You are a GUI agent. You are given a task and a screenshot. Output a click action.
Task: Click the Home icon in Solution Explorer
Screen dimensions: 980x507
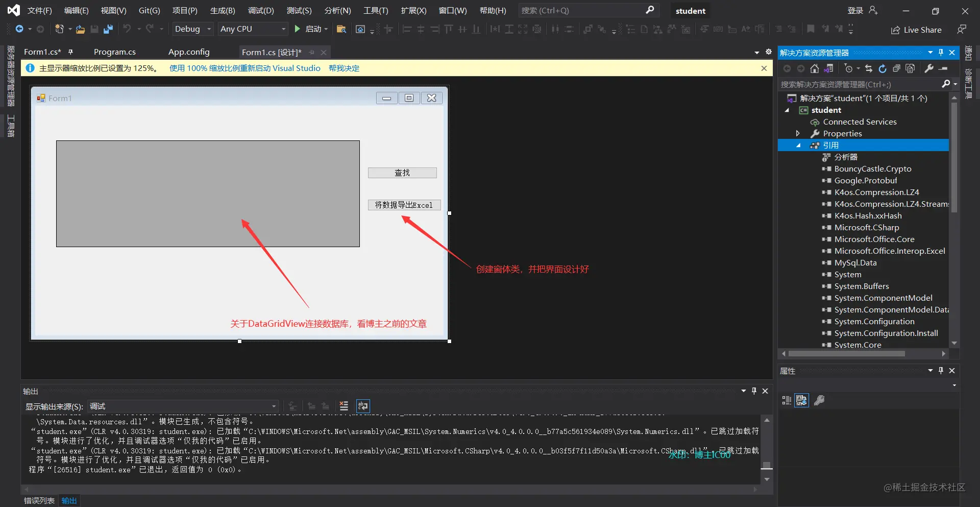[x=815, y=68]
